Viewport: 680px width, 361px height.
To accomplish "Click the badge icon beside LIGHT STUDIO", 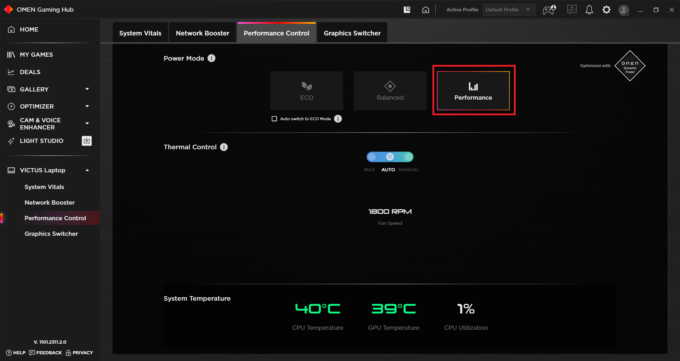I will (x=87, y=141).
